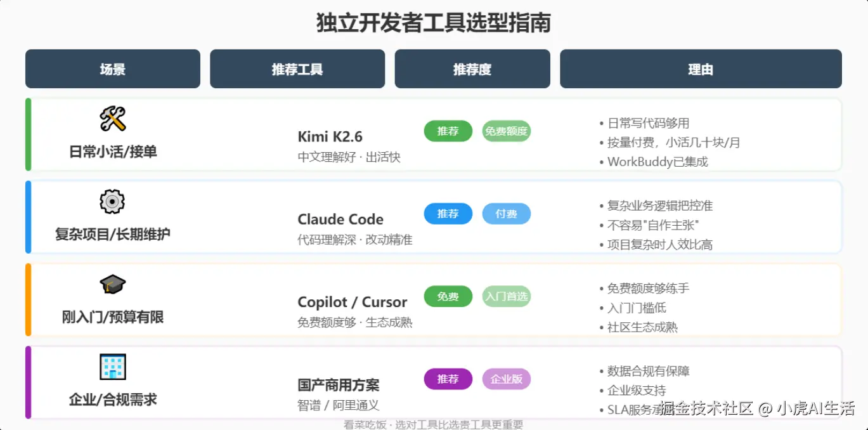Viewport: 868px width, 430px height.
Task: Click the 日常小活/接单 label
Action: 113,152
